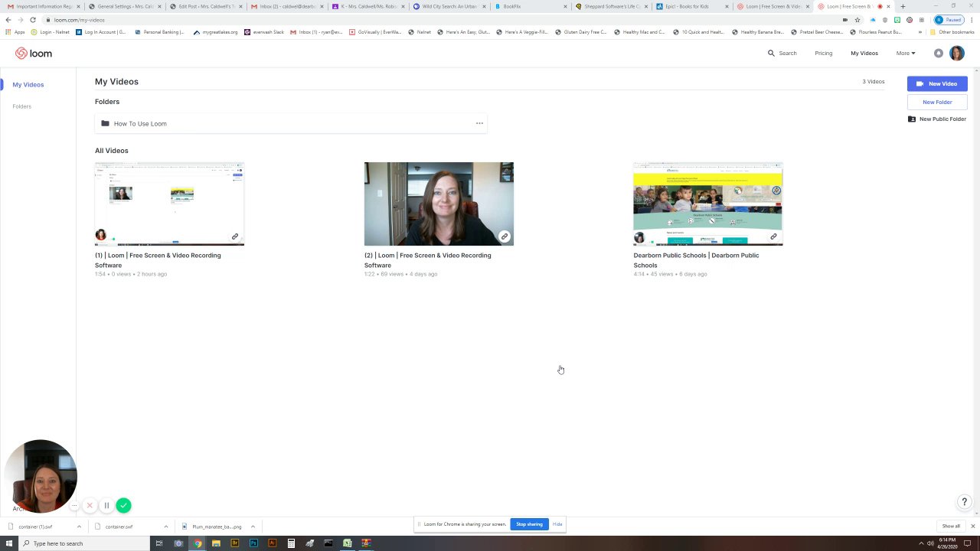Click the New Folder button
The width and height of the screenshot is (980, 551).
[937, 102]
